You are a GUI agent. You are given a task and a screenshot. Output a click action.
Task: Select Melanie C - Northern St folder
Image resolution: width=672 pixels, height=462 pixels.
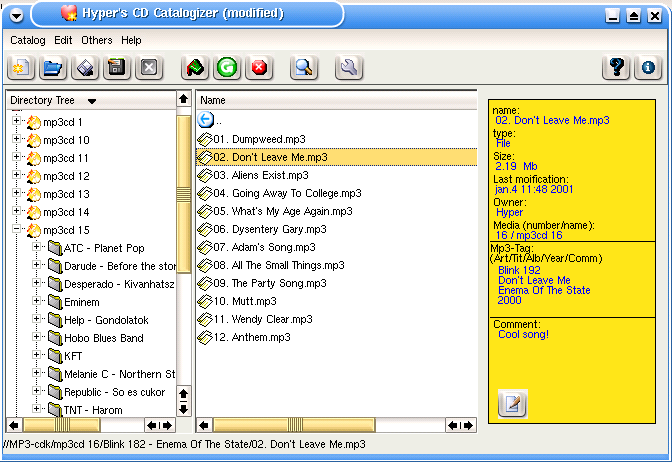(x=120, y=374)
